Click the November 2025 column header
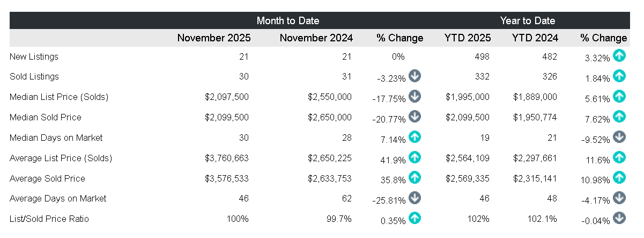644x238 pixels. (214, 38)
